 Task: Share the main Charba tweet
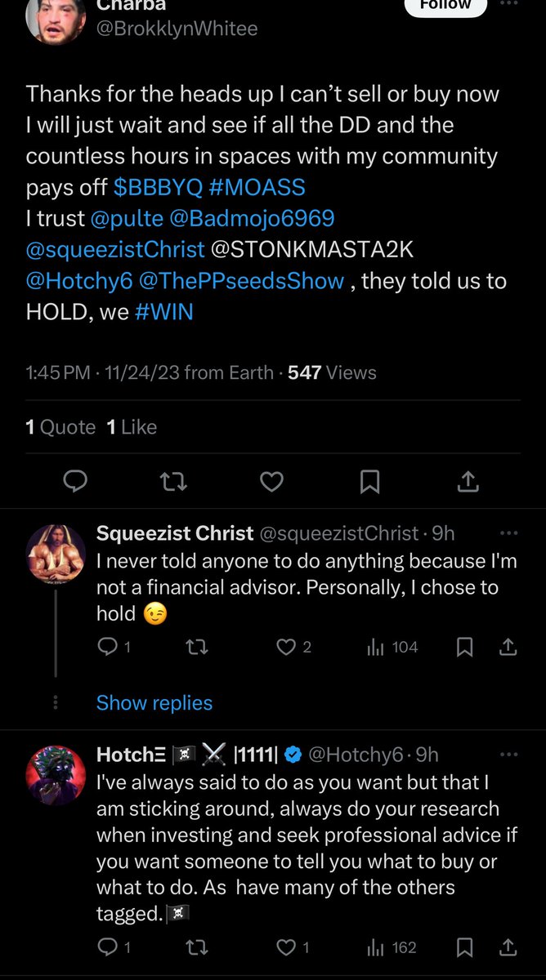click(x=468, y=483)
